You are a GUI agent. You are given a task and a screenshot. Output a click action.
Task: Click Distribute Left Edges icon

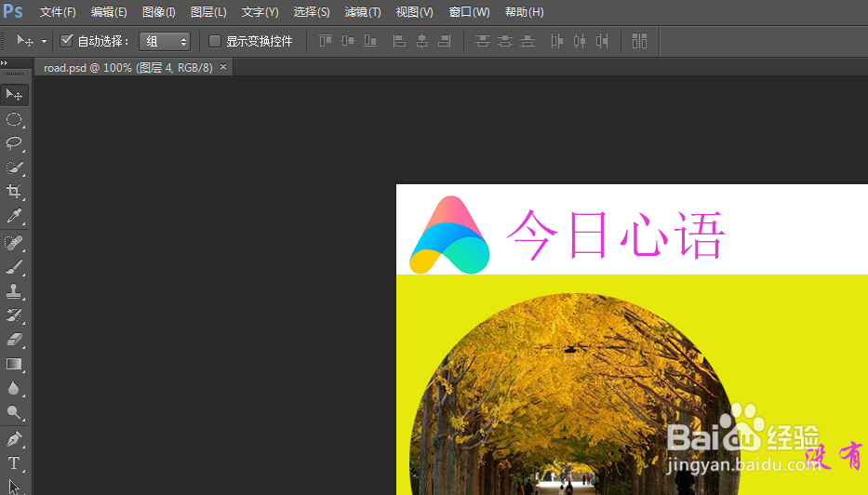[557, 41]
